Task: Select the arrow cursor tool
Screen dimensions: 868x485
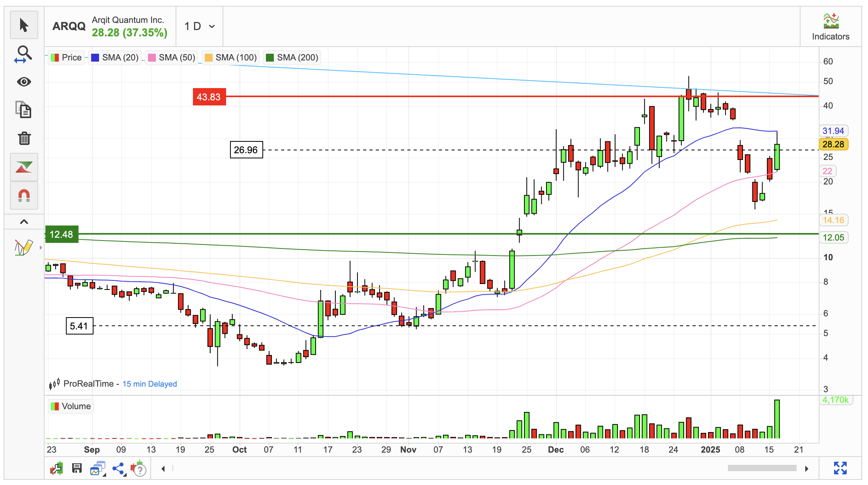Action: tap(24, 25)
